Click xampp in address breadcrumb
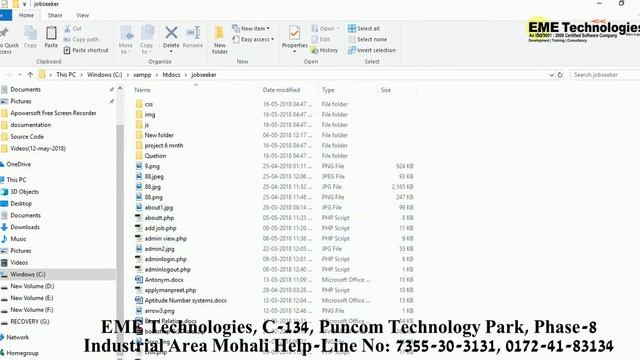 (x=142, y=75)
